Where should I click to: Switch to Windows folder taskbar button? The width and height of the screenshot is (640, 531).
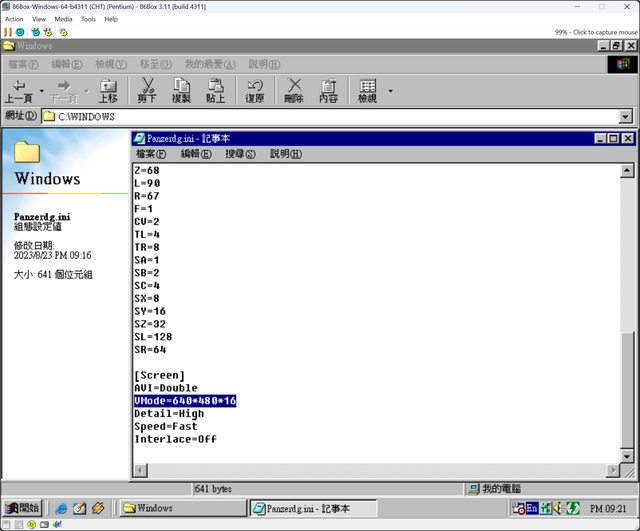(181, 508)
